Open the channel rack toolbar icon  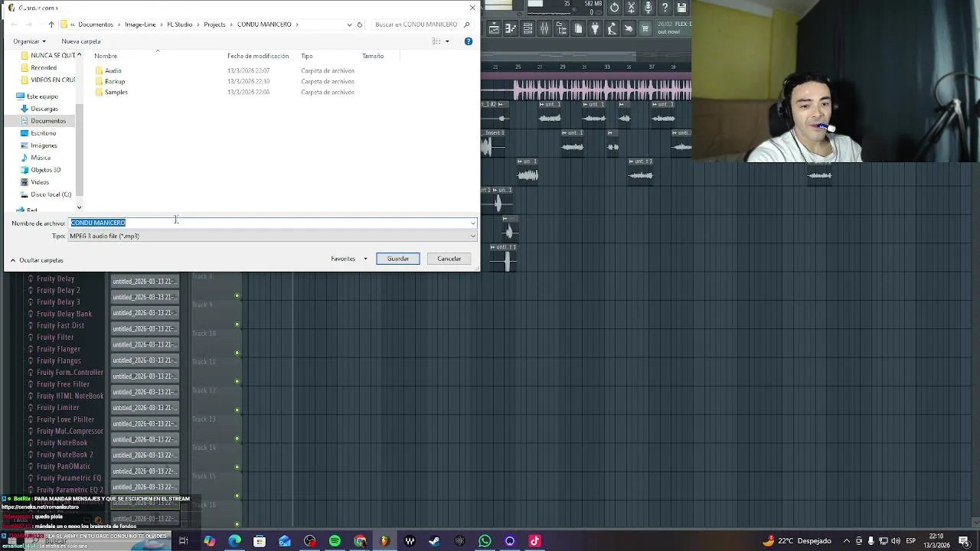(528, 28)
